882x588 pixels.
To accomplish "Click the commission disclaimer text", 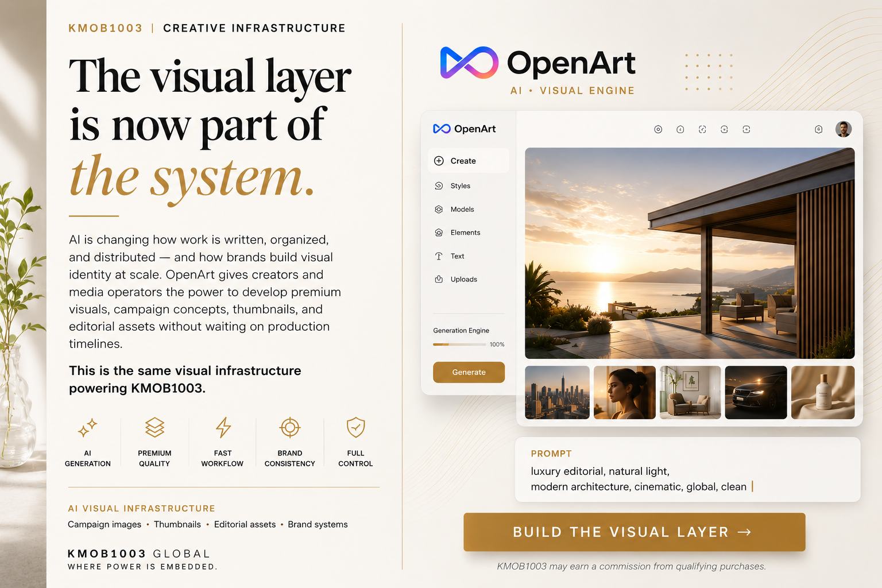I will pyautogui.click(x=631, y=566).
